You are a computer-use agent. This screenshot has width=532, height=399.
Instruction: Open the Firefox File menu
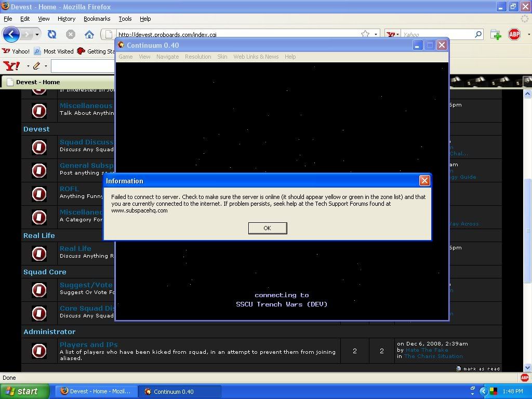pyautogui.click(x=8, y=19)
